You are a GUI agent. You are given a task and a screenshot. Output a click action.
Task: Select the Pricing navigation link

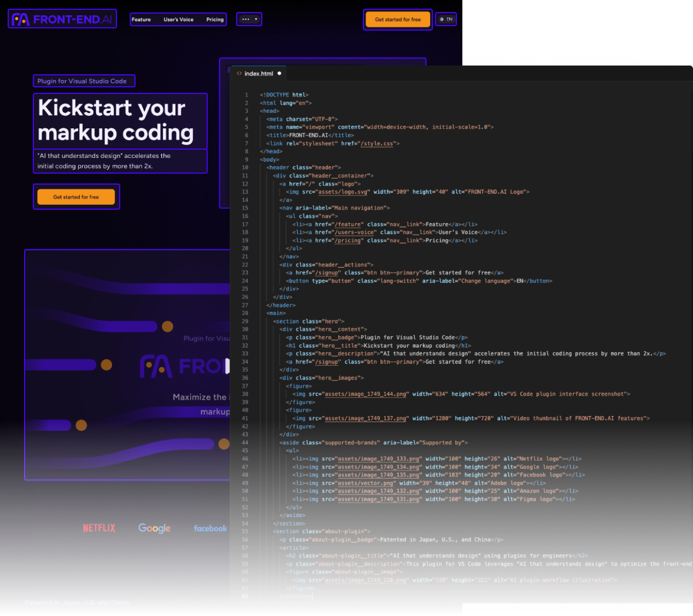(x=215, y=20)
